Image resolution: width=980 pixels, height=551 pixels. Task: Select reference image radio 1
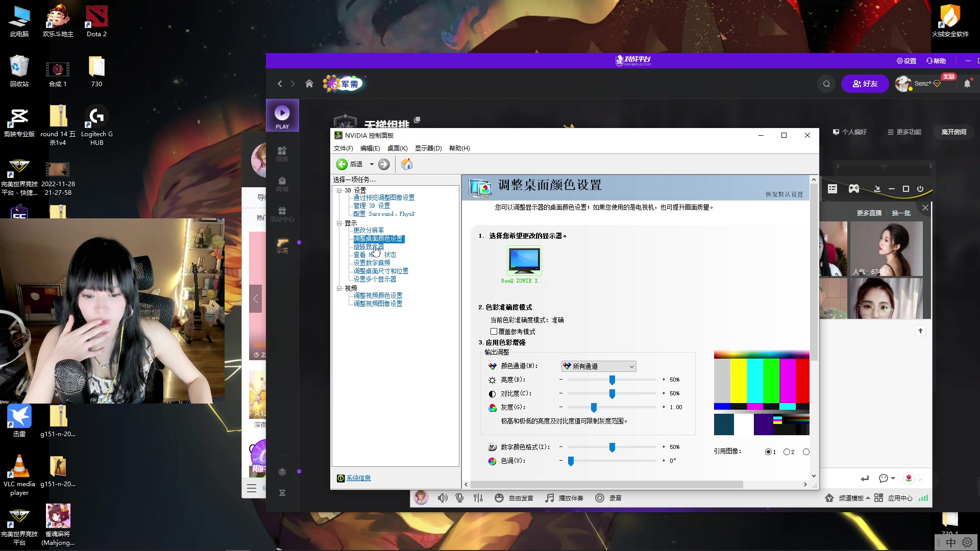pos(768,452)
